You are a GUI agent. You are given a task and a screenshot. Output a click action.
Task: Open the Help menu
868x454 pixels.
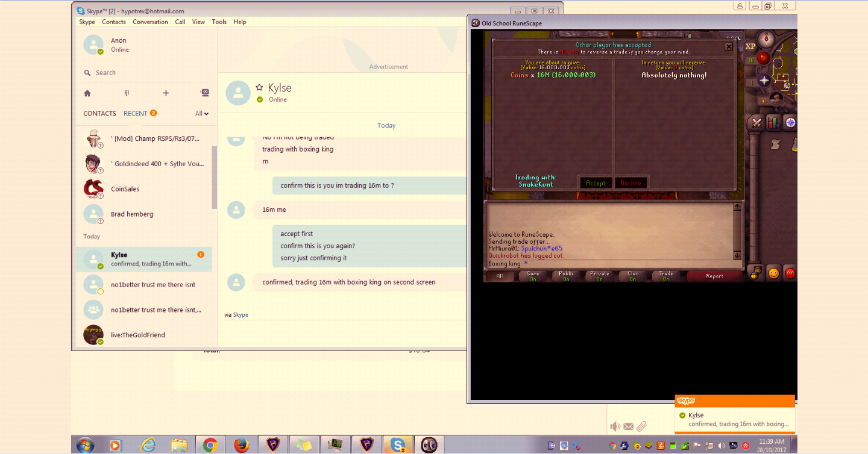tap(240, 22)
